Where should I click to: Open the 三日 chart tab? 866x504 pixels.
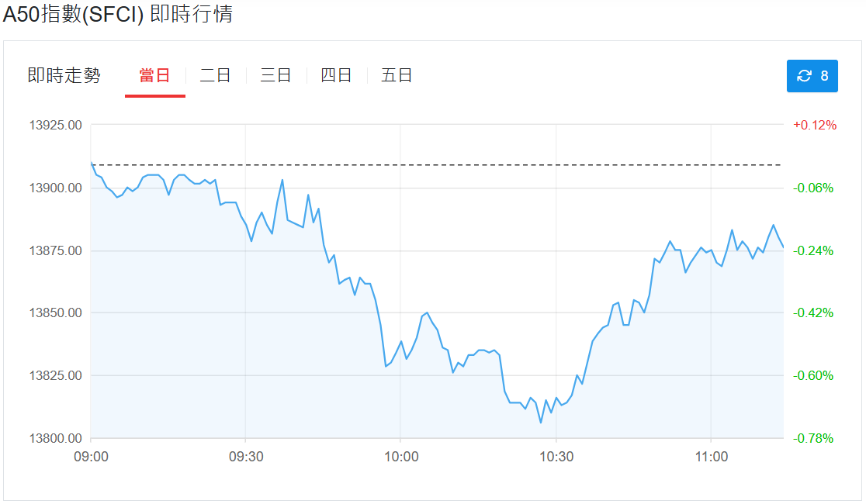tap(275, 76)
